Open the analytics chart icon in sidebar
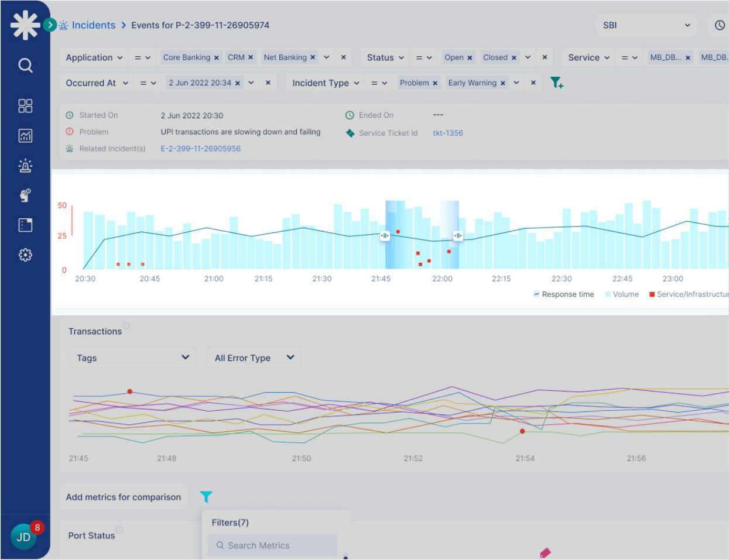Viewport: 729px width, 560px height. [25, 136]
